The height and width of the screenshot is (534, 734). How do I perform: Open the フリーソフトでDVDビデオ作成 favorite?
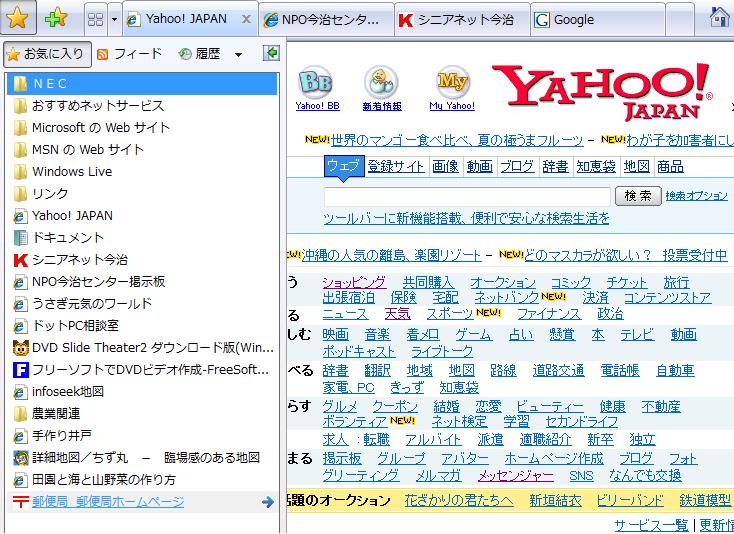[x=142, y=370]
